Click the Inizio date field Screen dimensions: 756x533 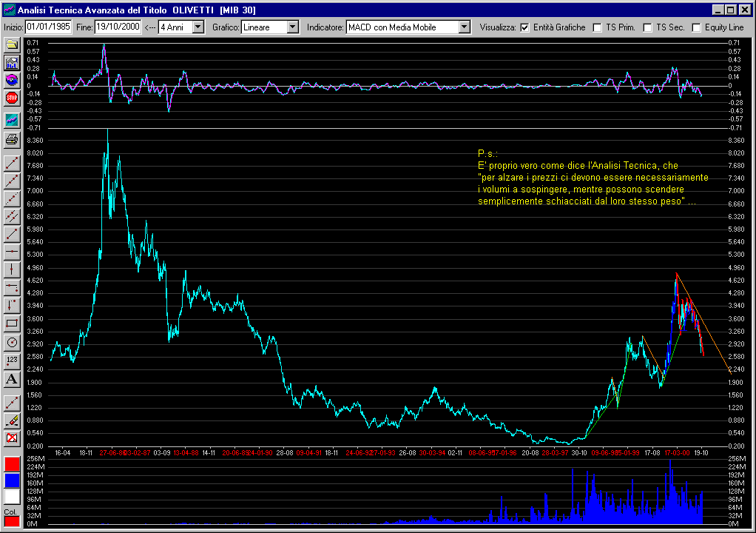pyautogui.click(x=48, y=27)
